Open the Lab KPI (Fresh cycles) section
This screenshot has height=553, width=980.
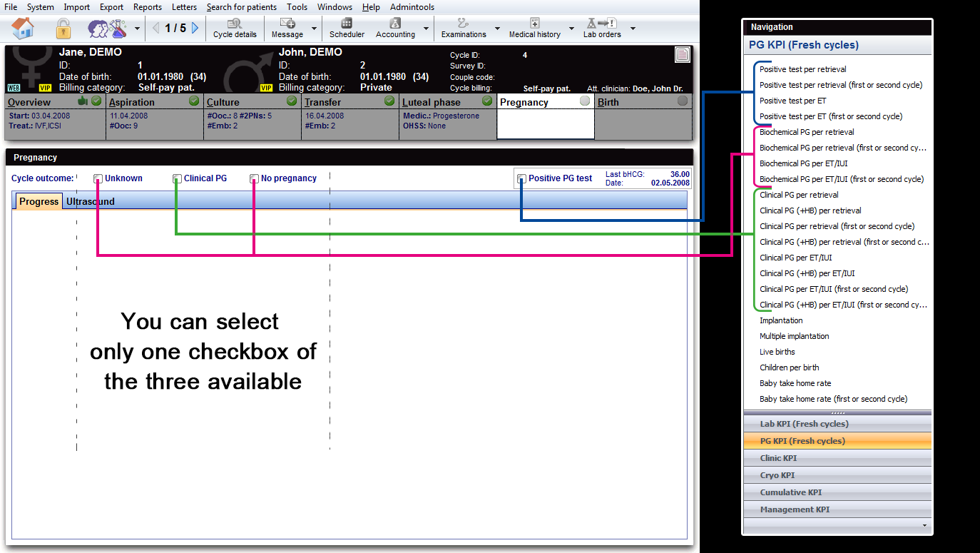tap(837, 424)
